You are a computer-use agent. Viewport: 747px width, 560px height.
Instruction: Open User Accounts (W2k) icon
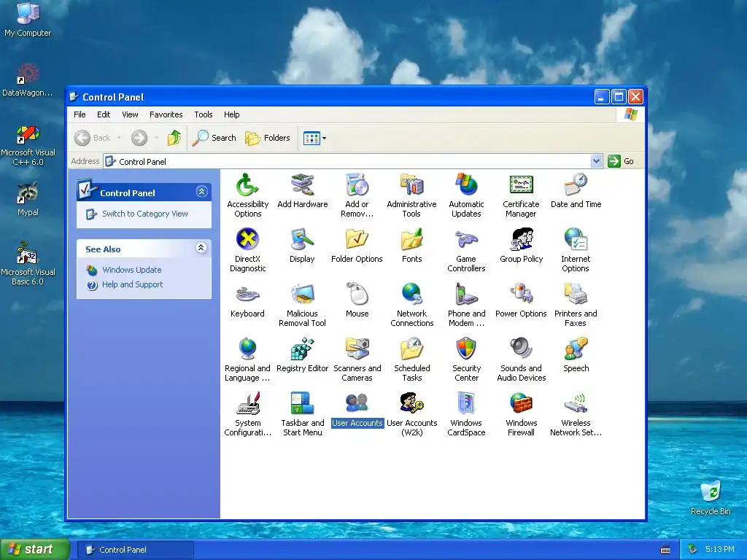pyautogui.click(x=411, y=404)
